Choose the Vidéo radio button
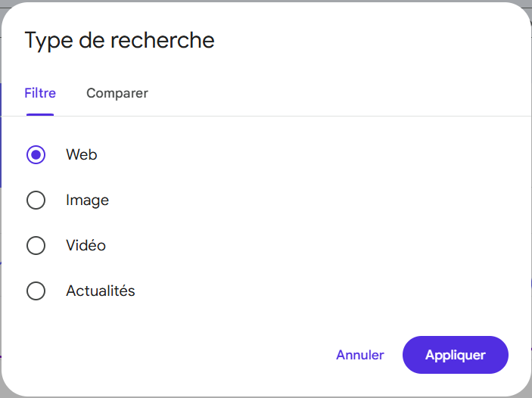 point(36,245)
